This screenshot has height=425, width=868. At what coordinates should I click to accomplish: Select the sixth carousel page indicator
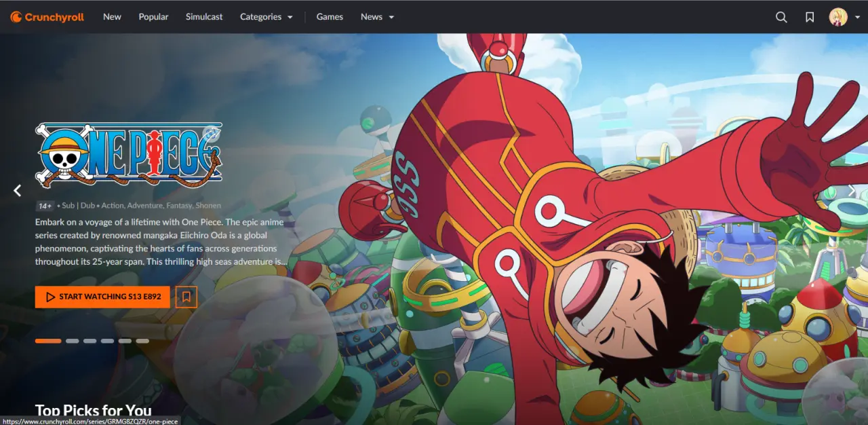pos(142,341)
